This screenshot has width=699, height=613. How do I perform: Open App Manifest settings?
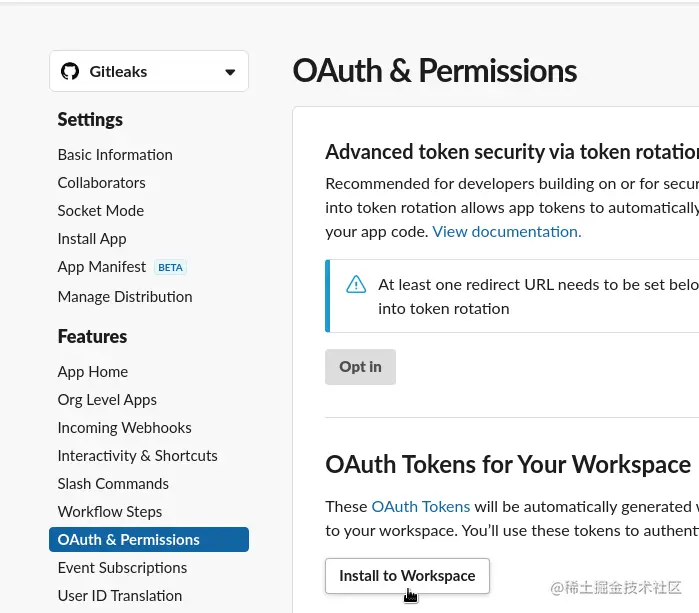102,267
